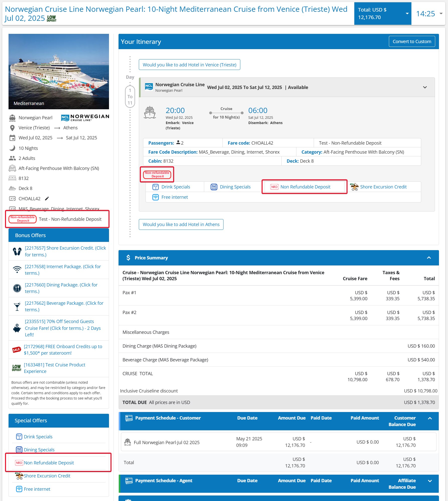Click the card icon in Payment Schedule - Customer header
The width and height of the screenshot is (448, 501).
[x=129, y=418]
